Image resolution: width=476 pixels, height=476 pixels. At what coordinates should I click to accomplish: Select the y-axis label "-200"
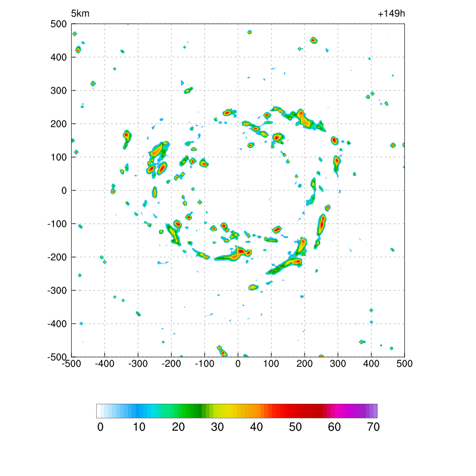[57, 258]
